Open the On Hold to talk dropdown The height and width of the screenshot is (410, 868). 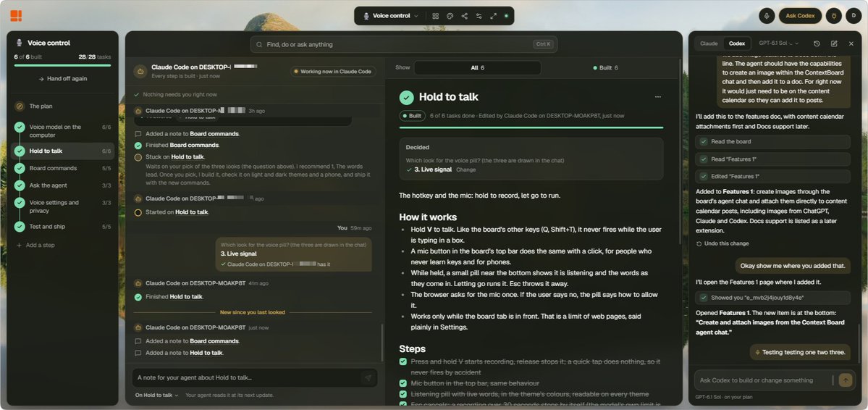[x=156, y=395]
